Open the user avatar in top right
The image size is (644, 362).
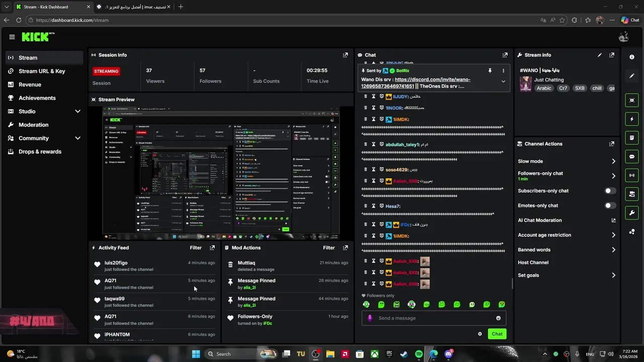[x=624, y=37]
